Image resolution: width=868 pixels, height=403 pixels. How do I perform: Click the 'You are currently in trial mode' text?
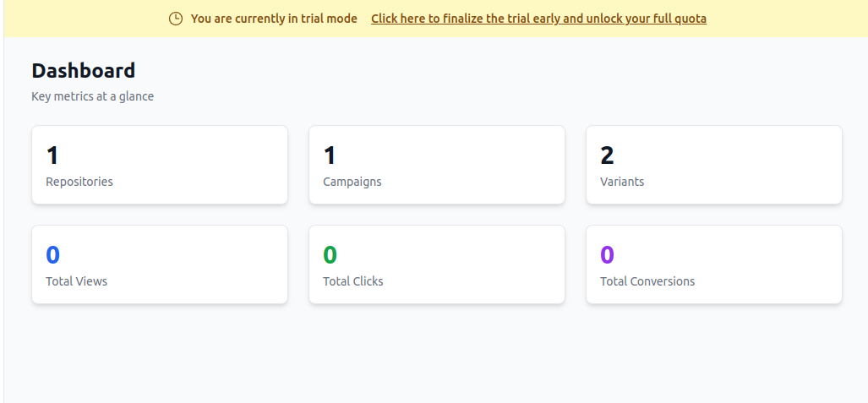[274, 19]
